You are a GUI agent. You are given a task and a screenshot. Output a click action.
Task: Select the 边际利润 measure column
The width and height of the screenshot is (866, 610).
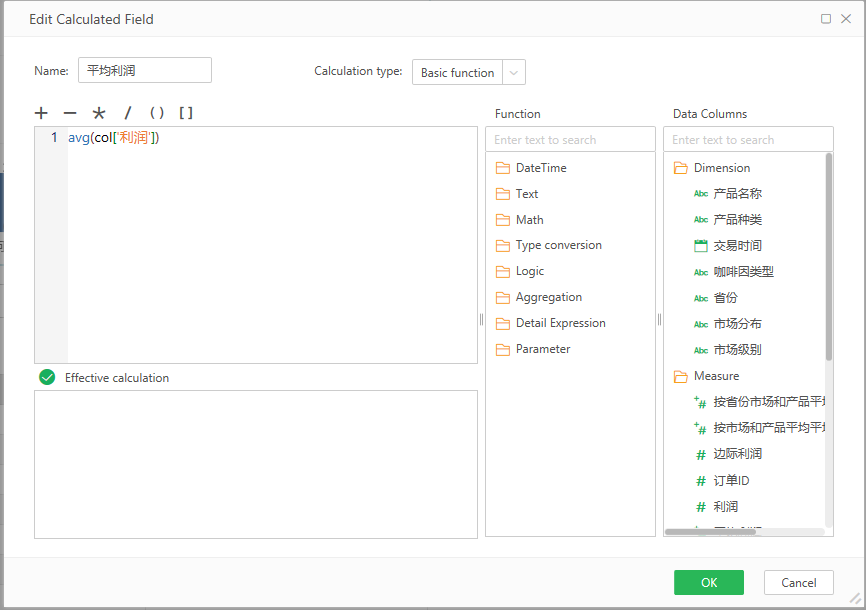738,454
